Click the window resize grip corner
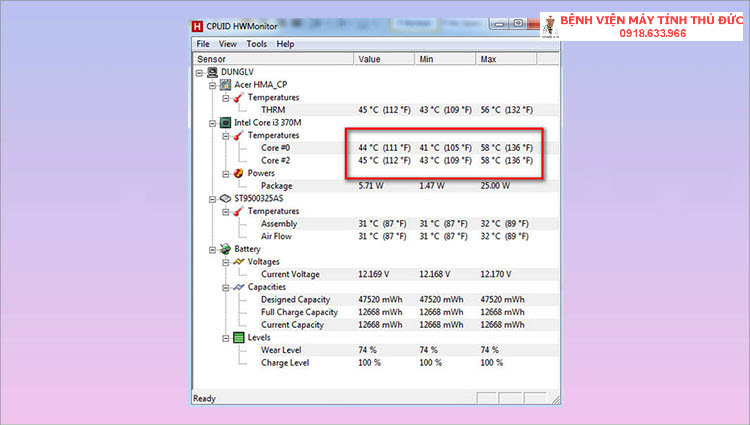The image size is (750, 425). coord(555,400)
